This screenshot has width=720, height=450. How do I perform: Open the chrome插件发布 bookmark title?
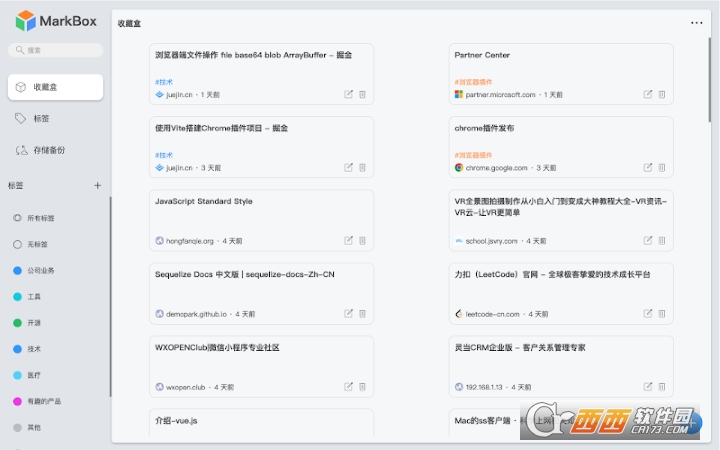(484, 128)
